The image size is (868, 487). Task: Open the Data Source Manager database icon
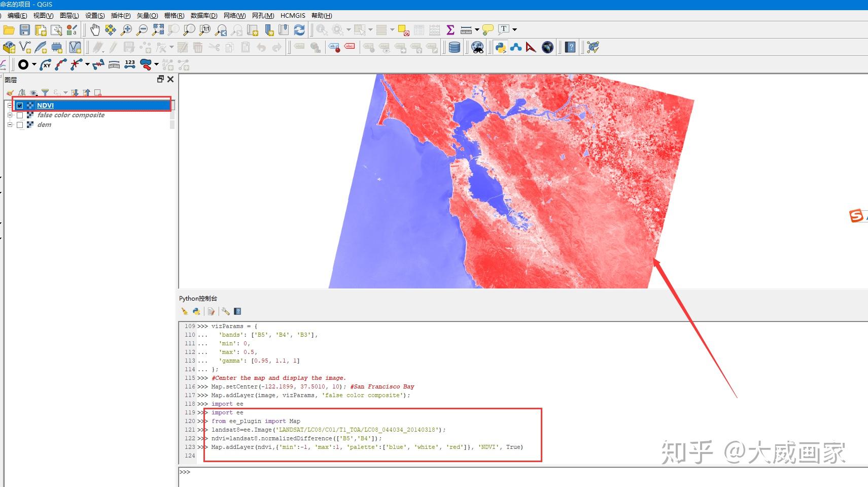coord(455,47)
